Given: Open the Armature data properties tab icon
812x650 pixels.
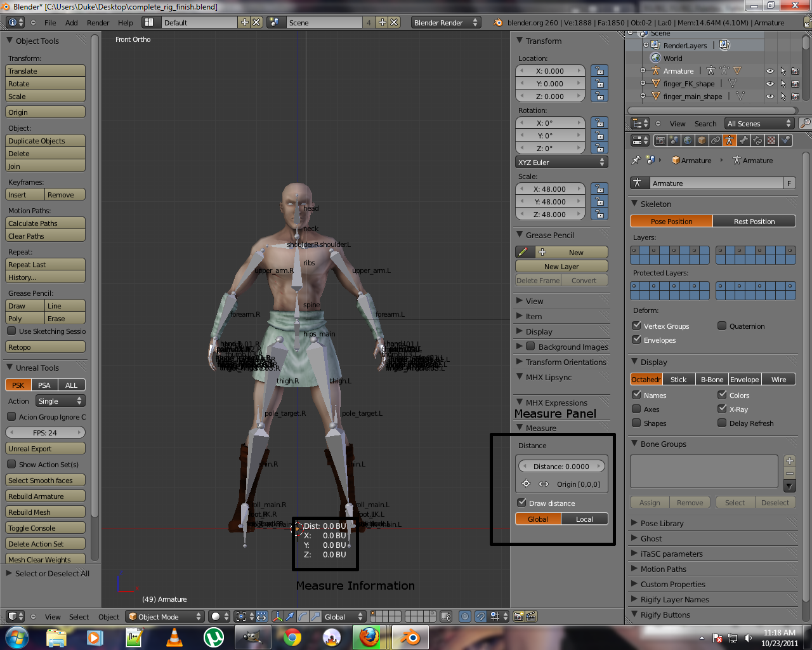Looking at the screenshot, I should pos(730,140).
